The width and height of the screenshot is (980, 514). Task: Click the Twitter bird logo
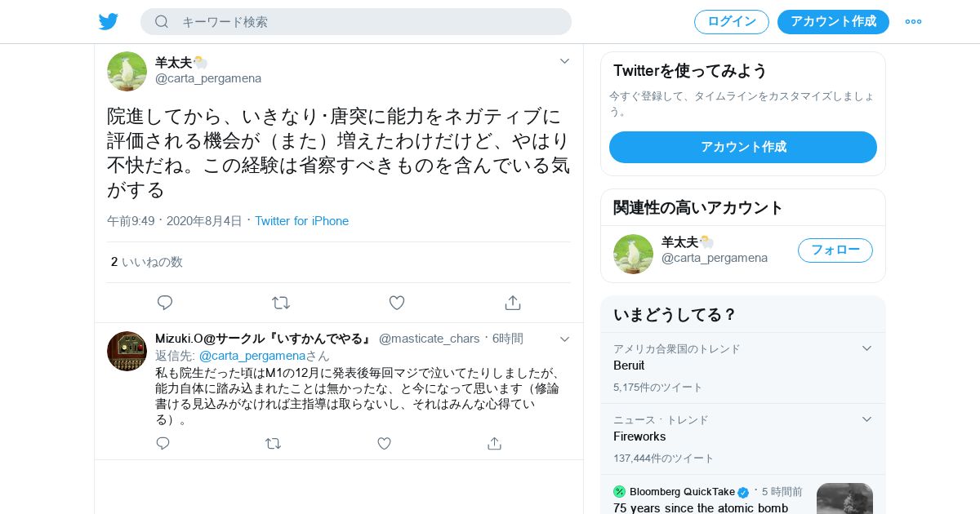109,21
